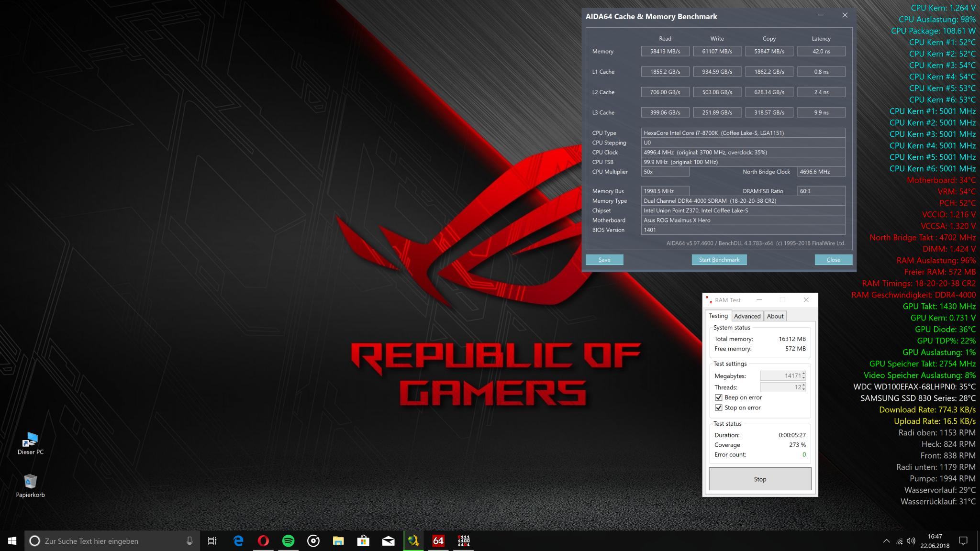This screenshot has width=980, height=551.
Task: Open the About tab in RAM Test
Action: tap(775, 316)
